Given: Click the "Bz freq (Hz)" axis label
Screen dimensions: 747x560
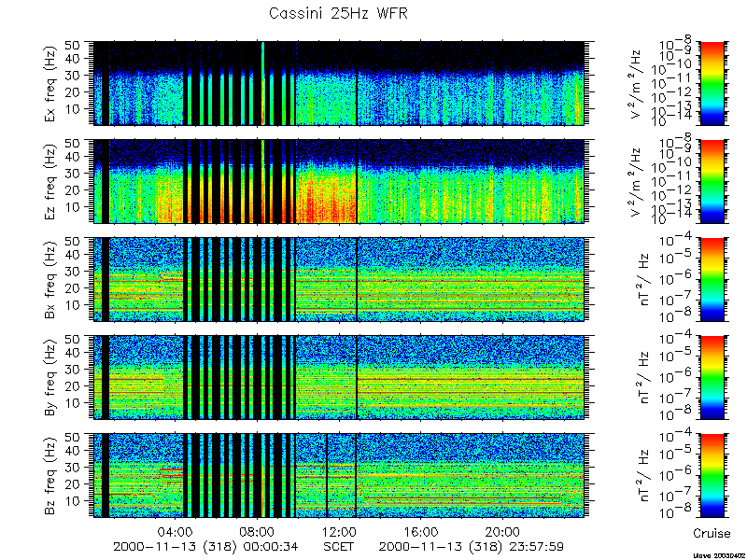Looking at the screenshot, I should point(50,476).
